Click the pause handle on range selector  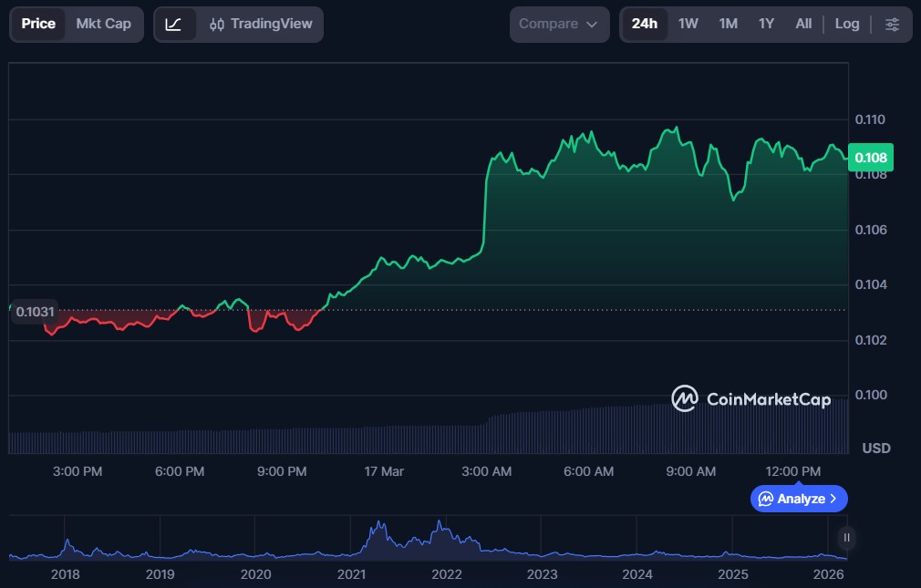click(x=846, y=538)
